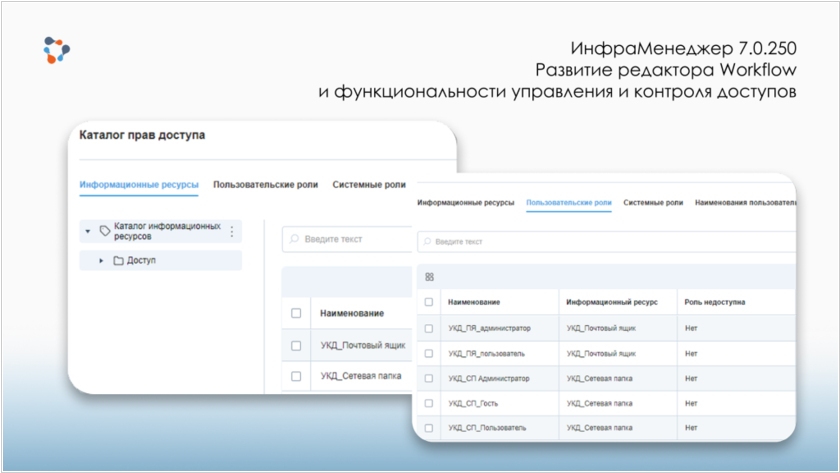This screenshot has width=840, height=473.
Task: Check the УКД_СП_Гость row checkbox
Action: [429, 403]
